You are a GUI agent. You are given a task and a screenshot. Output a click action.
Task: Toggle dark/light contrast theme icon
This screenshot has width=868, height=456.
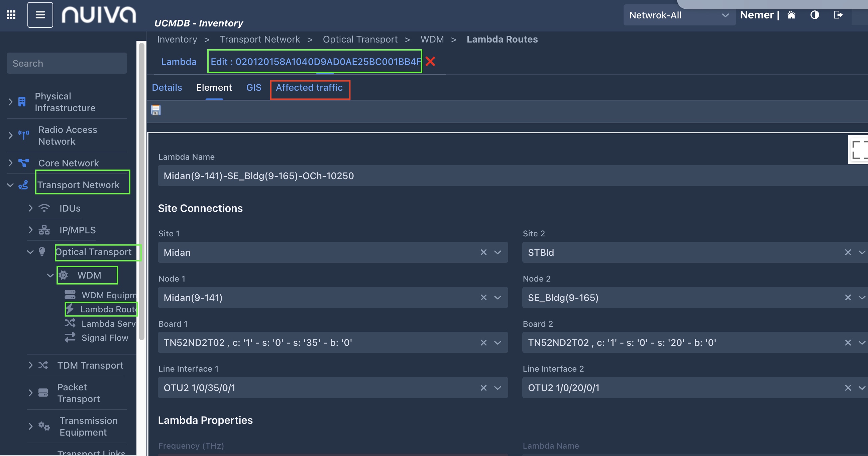(x=815, y=15)
